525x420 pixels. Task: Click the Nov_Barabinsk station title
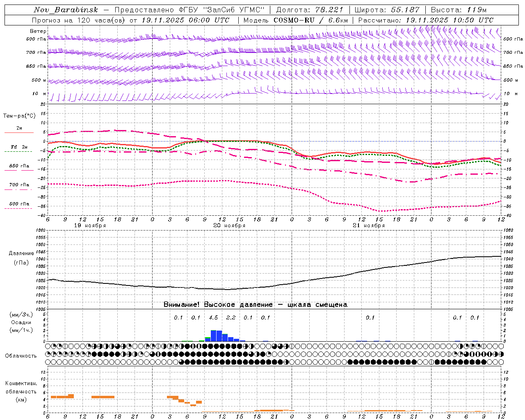pyautogui.click(x=66, y=10)
